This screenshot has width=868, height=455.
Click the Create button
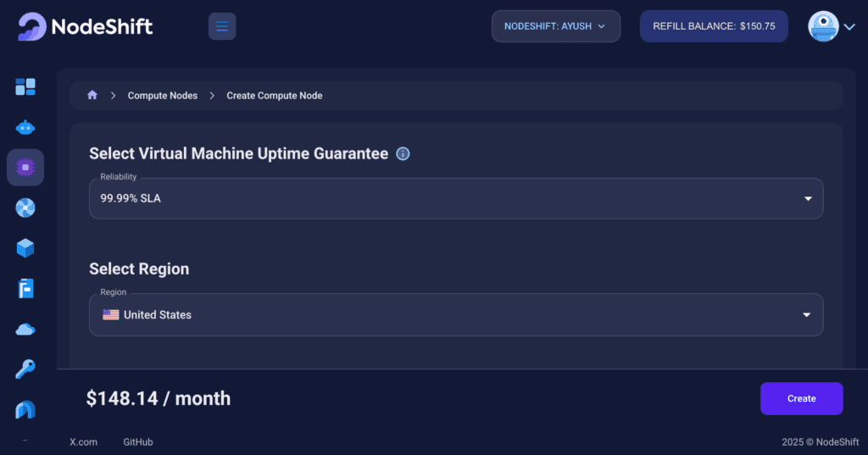(802, 398)
